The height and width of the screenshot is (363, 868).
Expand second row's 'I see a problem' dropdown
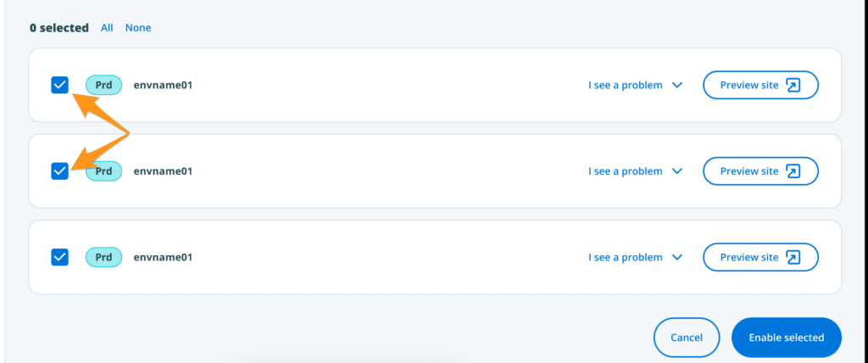pos(635,171)
